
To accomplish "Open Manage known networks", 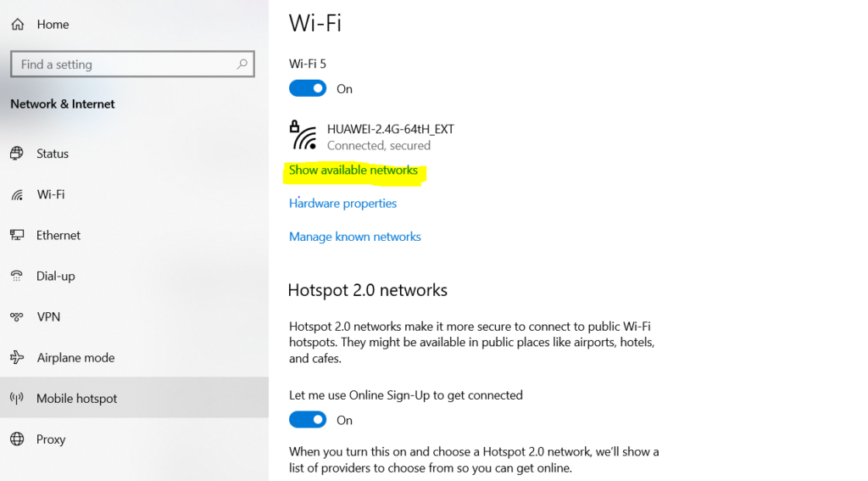I will click(354, 237).
